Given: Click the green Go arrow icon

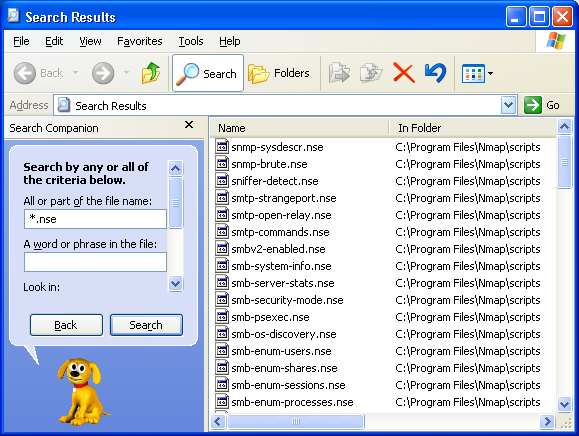Looking at the screenshot, I should point(532,106).
